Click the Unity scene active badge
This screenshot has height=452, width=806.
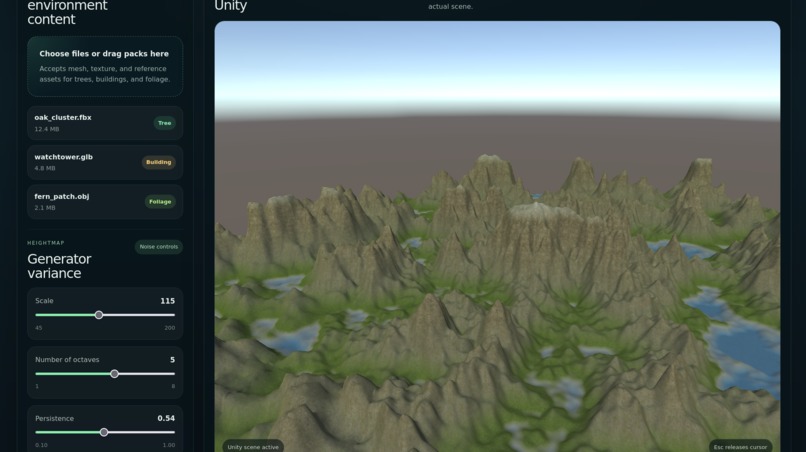pyautogui.click(x=253, y=447)
